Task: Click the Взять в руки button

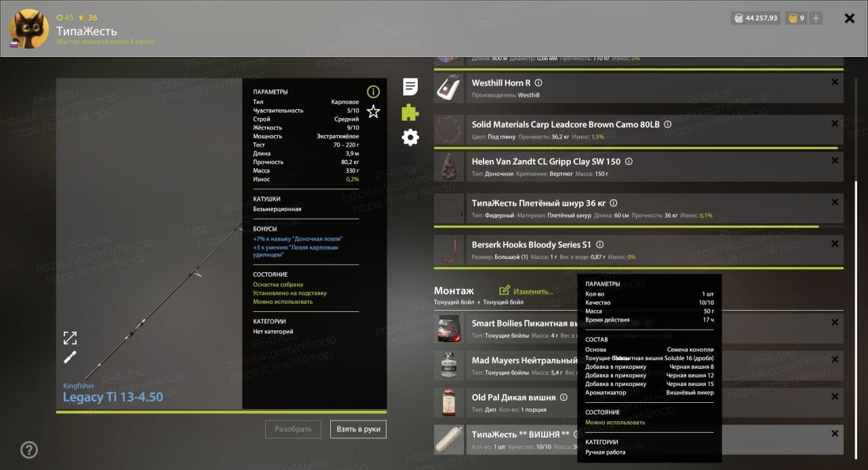Action: tap(359, 429)
